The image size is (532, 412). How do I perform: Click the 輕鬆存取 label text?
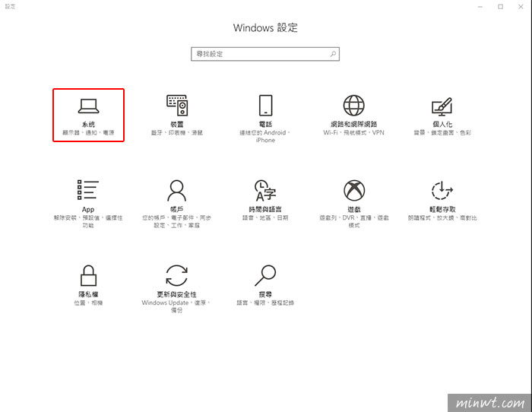(x=442, y=209)
